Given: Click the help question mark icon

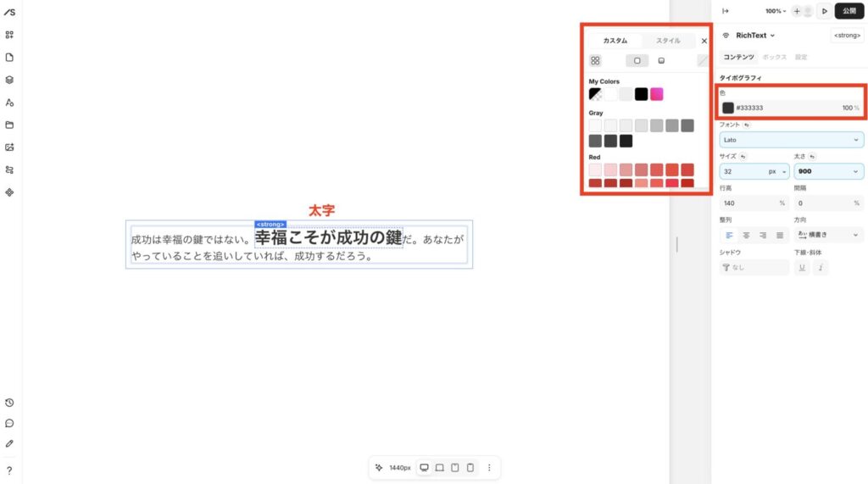Looking at the screenshot, I should pyautogui.click(x=9, y=470).
